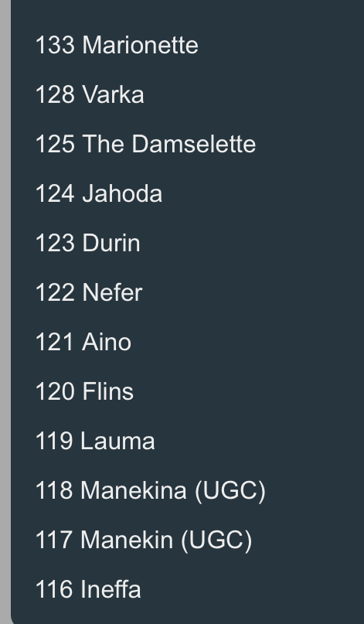Click the Ineffa option

click(188, 589)
